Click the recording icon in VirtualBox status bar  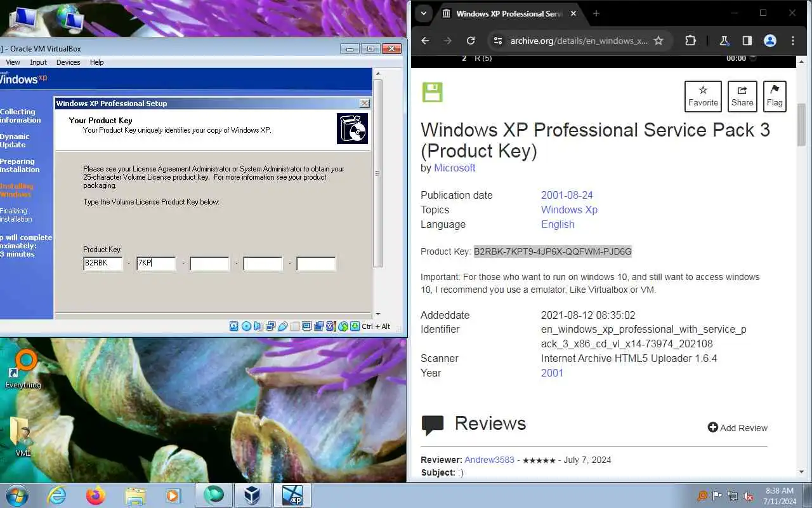318,326
